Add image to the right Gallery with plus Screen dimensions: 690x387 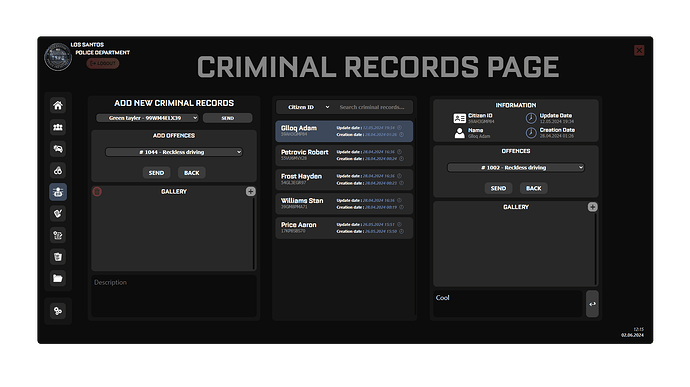click(592, 206)
